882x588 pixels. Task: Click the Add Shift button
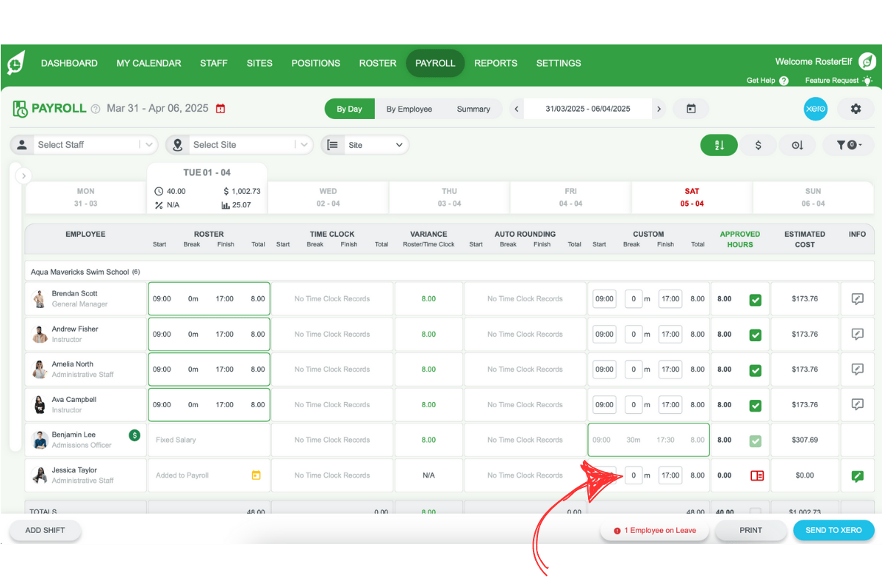click(45, 530)
